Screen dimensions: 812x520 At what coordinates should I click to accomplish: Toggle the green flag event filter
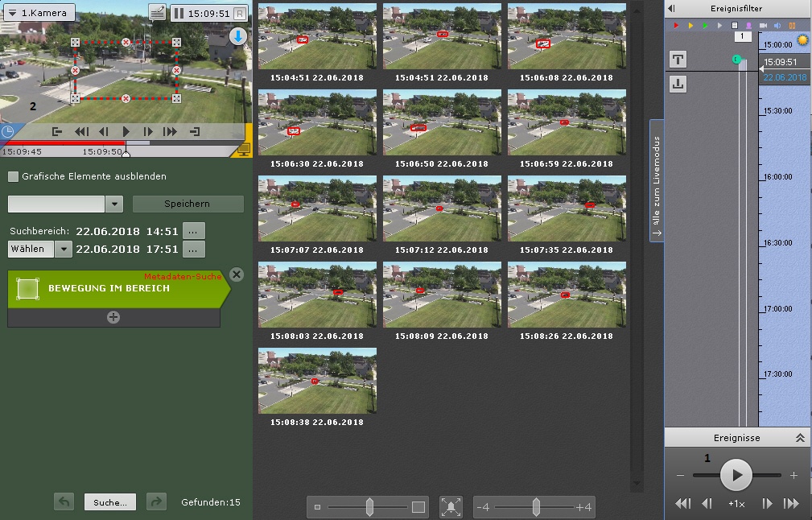[705, 26]
